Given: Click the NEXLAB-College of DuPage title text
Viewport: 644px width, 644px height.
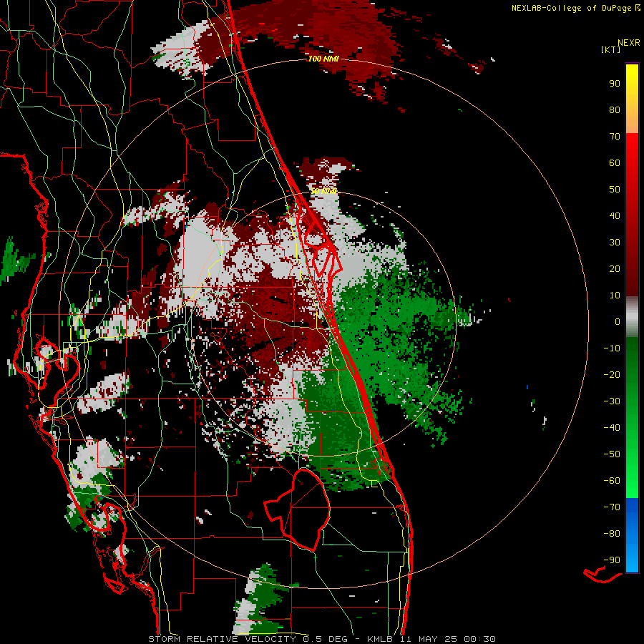Looking at the screenshot, I should (x=572, y=8).
